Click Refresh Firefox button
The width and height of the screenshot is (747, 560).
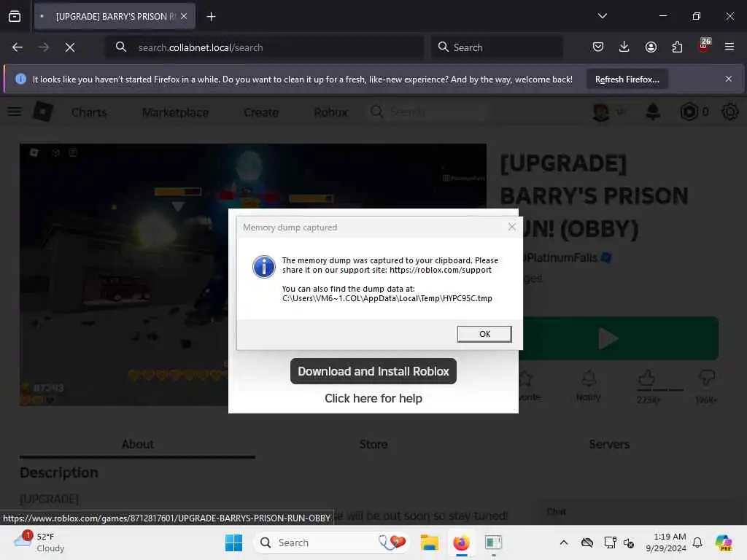coord(627,79)
